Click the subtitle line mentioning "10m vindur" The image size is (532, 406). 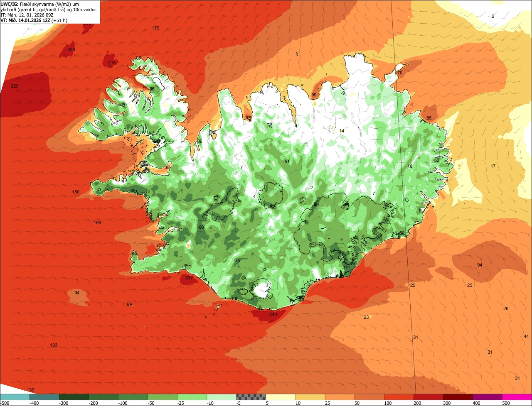[49, 9]
